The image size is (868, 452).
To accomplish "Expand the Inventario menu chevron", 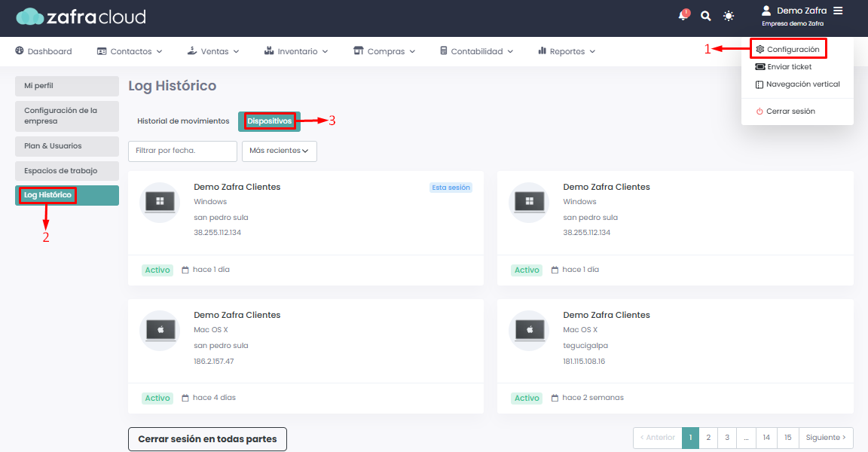I will tap(325, 51).
